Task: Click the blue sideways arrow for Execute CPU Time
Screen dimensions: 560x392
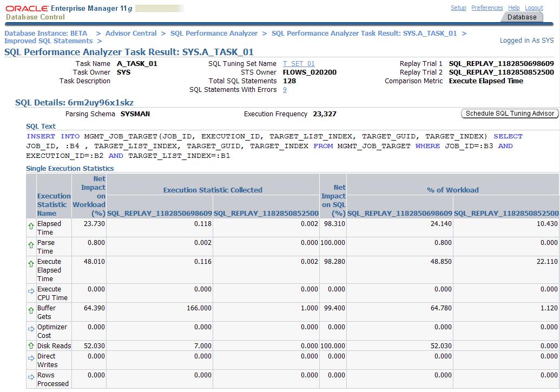Action: coord(31,293)
